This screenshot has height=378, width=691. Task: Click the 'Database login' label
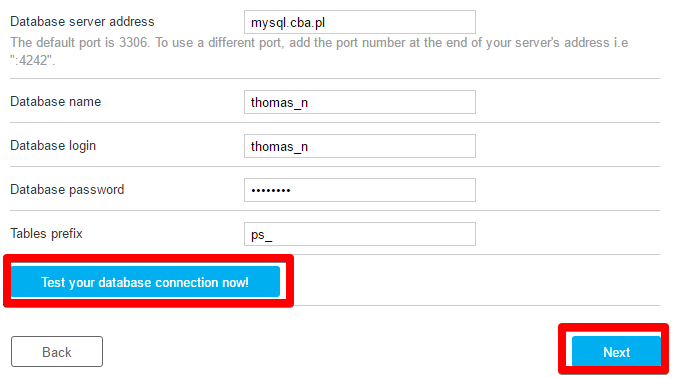(53, 146)
